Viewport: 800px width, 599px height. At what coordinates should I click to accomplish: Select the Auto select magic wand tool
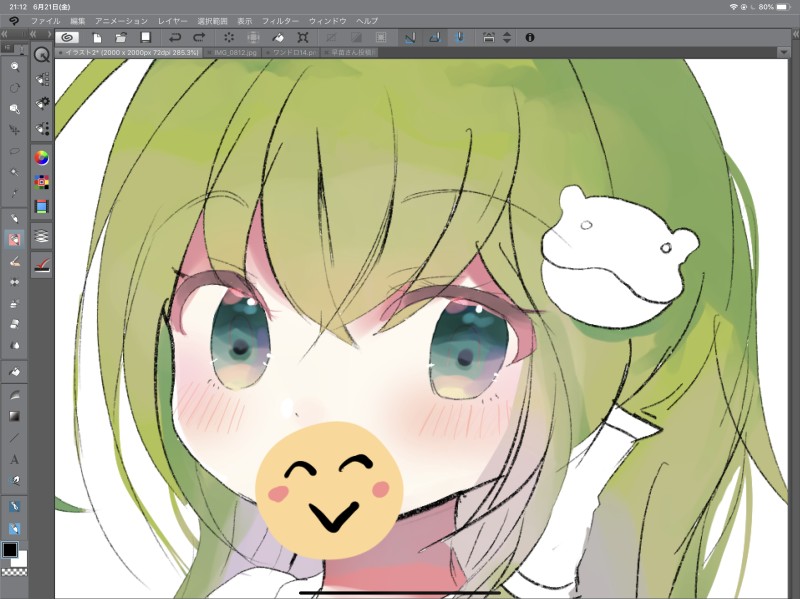pos(15,172)
